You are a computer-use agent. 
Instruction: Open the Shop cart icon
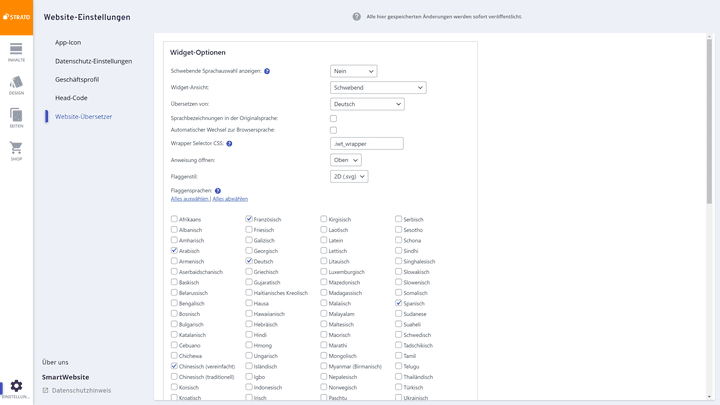tap(16, 151)
